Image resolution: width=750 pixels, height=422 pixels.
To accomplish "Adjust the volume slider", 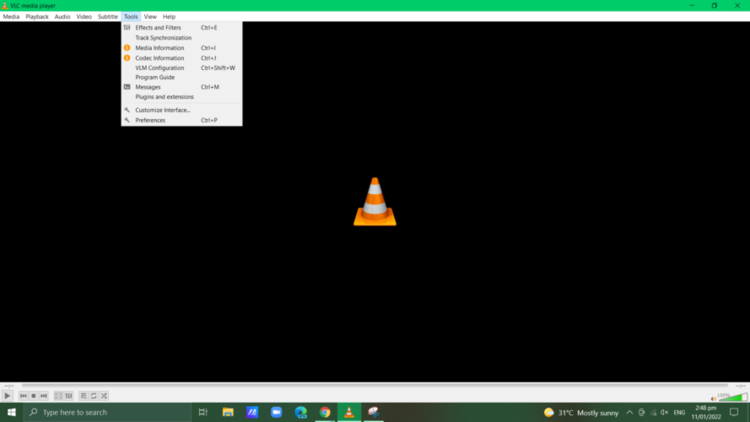I will point(732,397).
